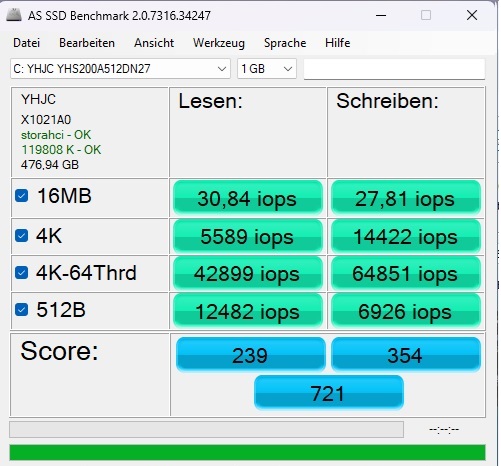Viewport: 501px width, 466px height.
Task: Click the AS SSD Benchmark app icon
Action: (x=14, y=15)
